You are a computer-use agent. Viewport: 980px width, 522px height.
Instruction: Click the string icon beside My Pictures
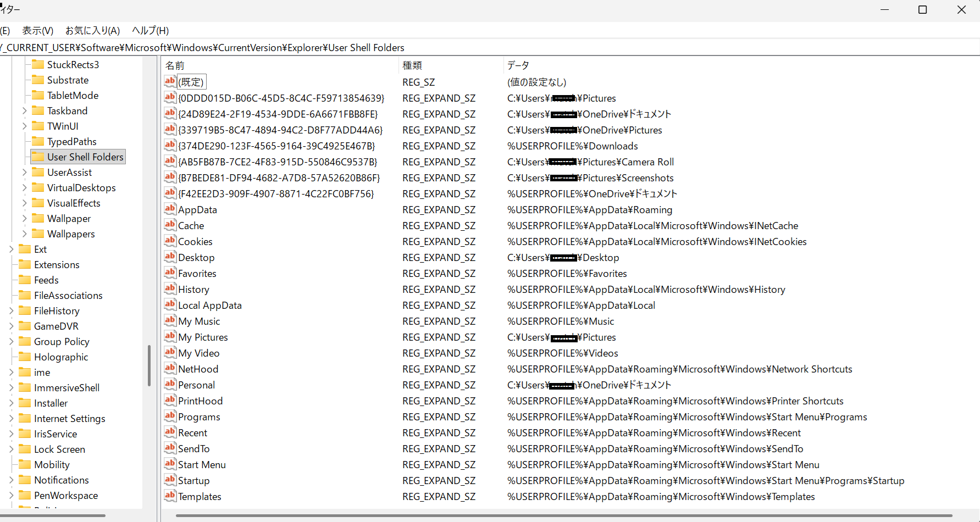click(170, 336)
